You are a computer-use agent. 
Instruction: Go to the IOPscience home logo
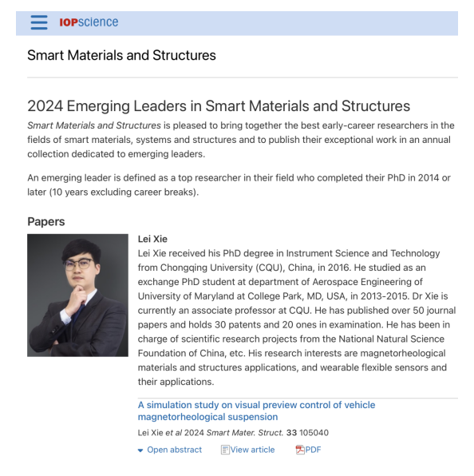coord(89,22)
